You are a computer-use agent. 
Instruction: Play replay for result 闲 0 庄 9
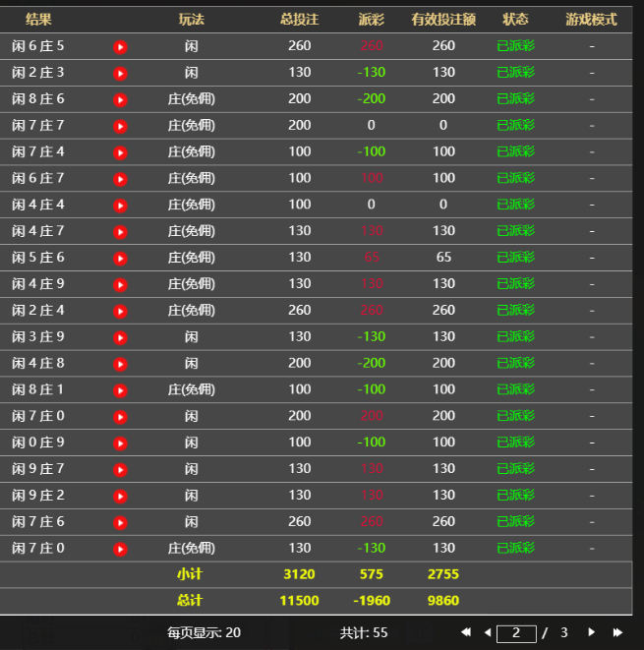[x=120, y=443]
